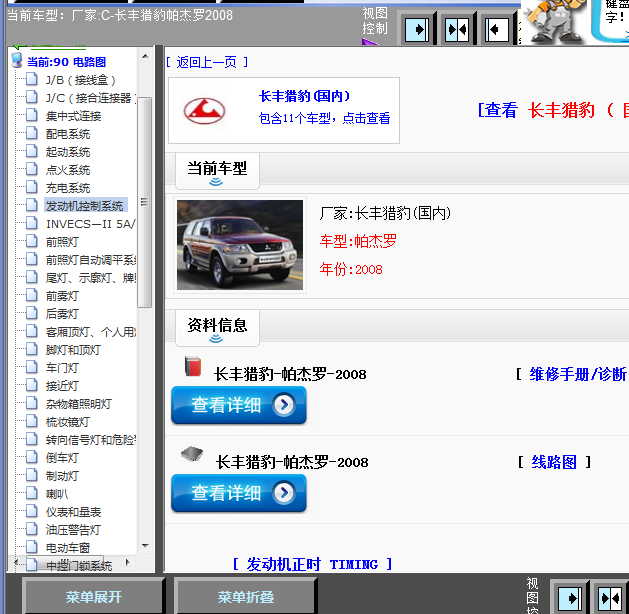Open 充电系统 circuit diagram
Image resolution: width=629 pixels, height=614 pixels.
[x=68, y=188]
